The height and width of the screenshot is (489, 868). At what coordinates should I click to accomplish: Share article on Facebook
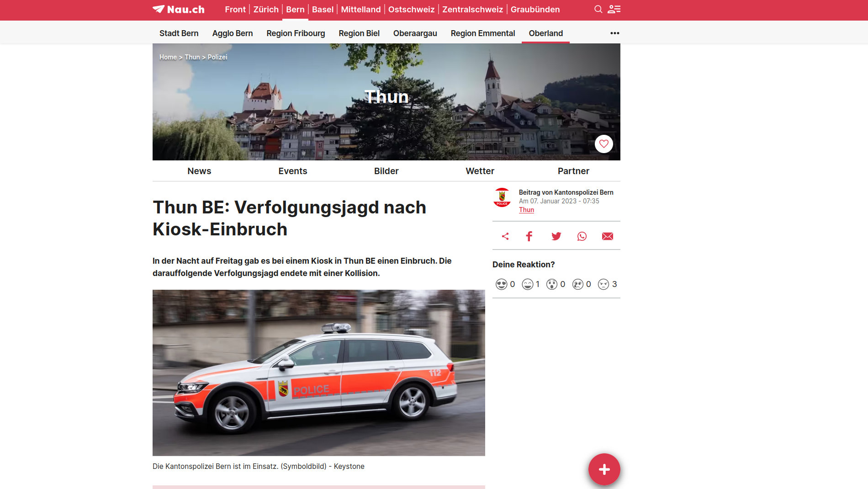[529, 236]
